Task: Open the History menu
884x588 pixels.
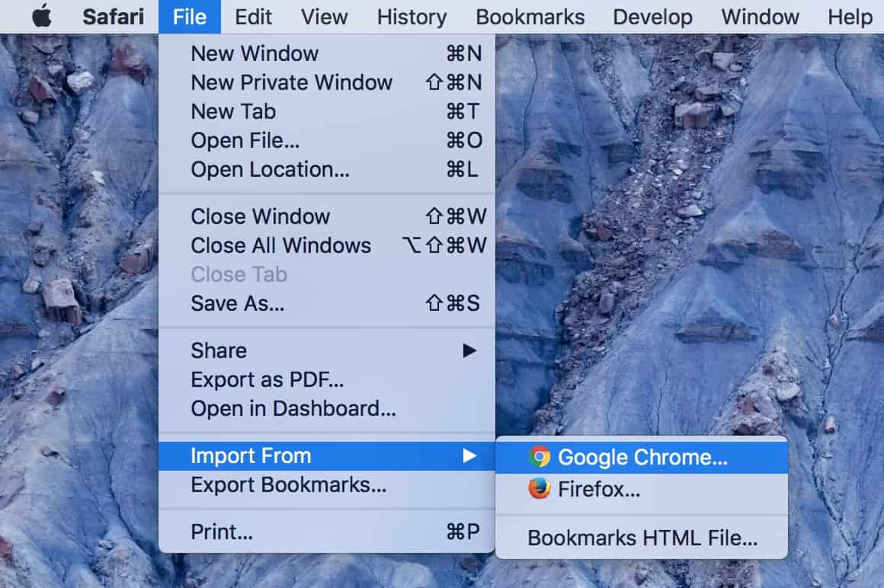Action: pyautogui.click(x=412, y=17)
